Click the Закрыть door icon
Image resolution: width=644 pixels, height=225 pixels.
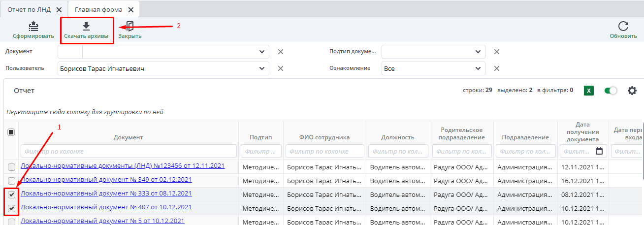point(129,26)
